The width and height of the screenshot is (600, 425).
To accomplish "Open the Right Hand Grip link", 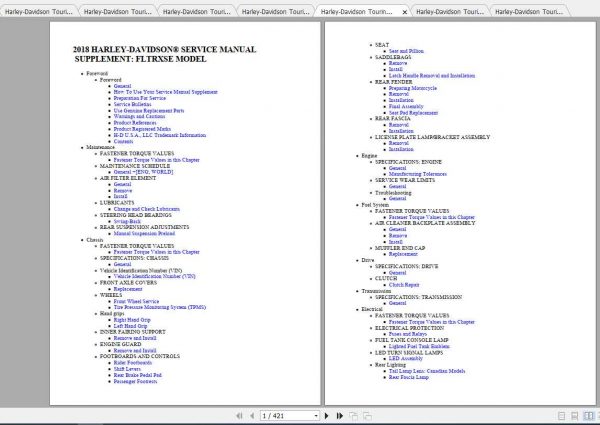I will [132, 320].
